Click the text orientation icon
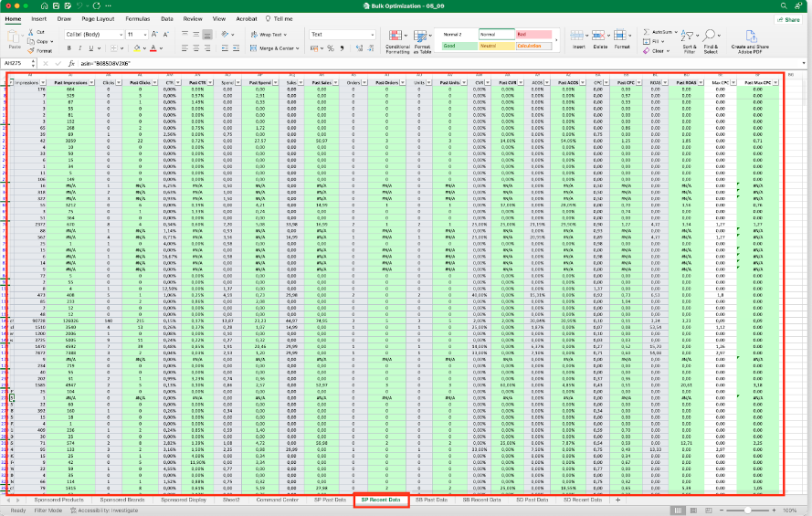 225,34
